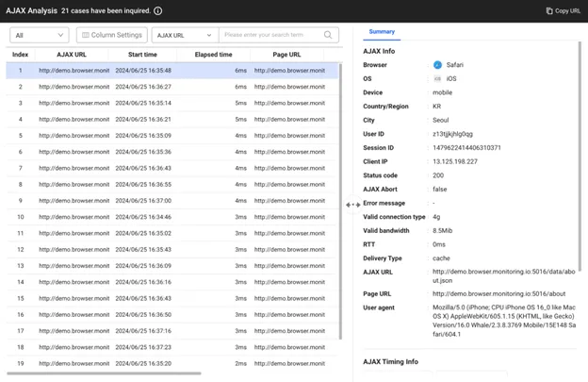
Task: Click the User ID value z13tjjkjhlg0qg
Action: point(452,134)
